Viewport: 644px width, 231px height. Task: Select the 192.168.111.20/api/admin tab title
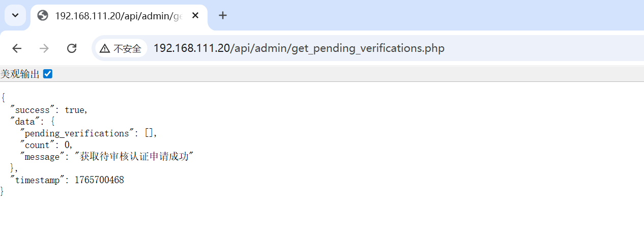(x=118, y=16)
